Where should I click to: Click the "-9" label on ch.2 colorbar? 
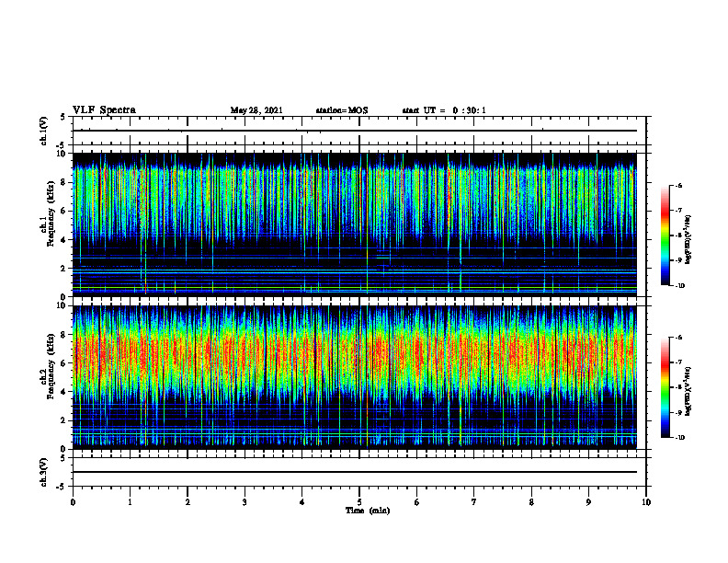point(678,412)
